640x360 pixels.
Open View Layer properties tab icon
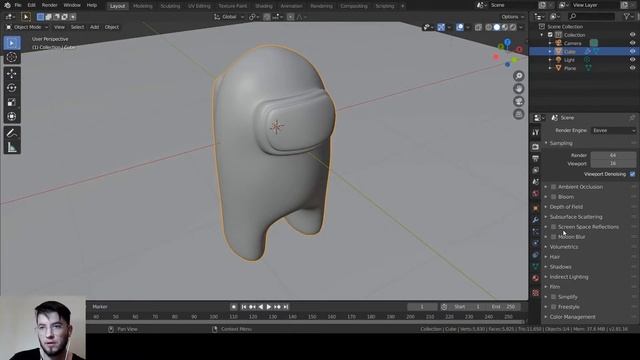536,170
